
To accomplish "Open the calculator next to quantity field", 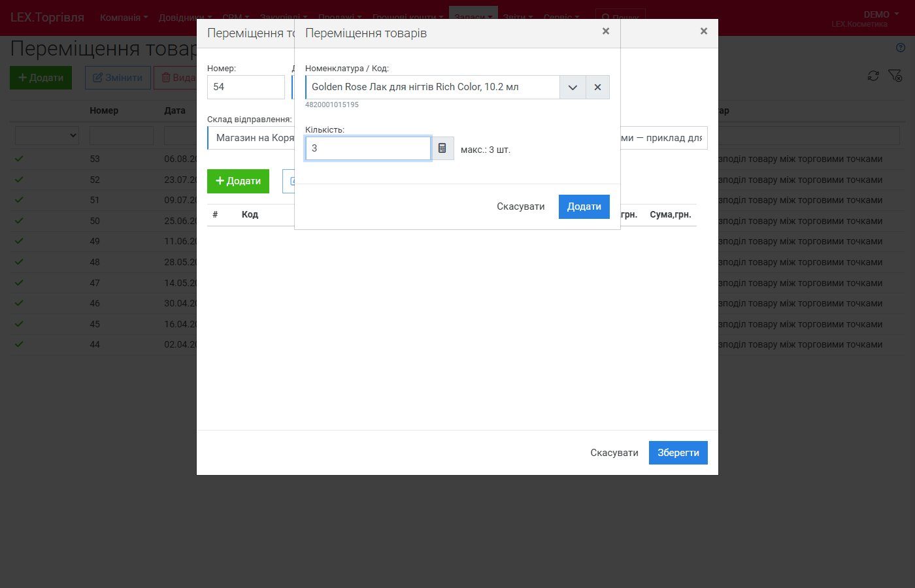I will [442, 148].
